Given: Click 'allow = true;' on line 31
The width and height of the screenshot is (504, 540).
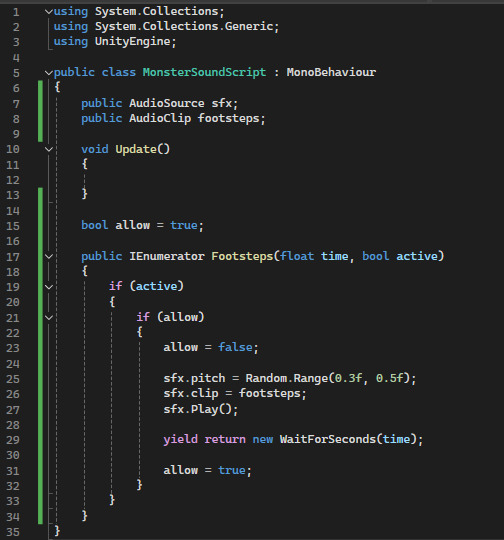Looking at the screenshot, I should (207, 470).
